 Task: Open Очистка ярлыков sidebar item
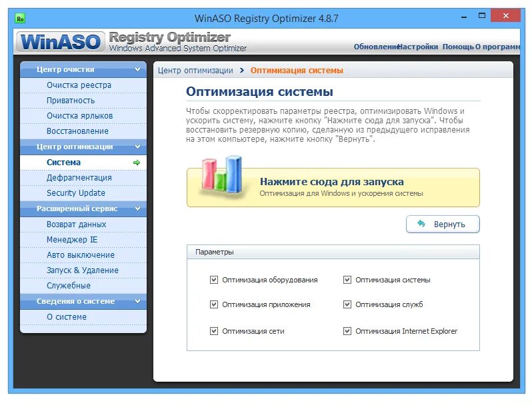83,116
